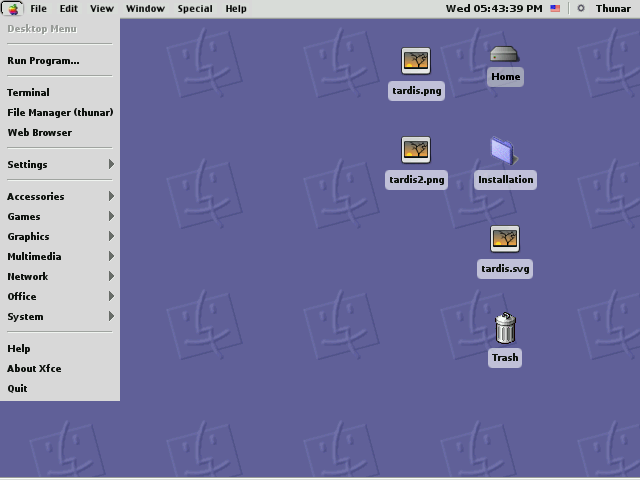Screen dimensions: 640x480
Task: Expand the Multimedia submenu
Action: pos(60,257)
